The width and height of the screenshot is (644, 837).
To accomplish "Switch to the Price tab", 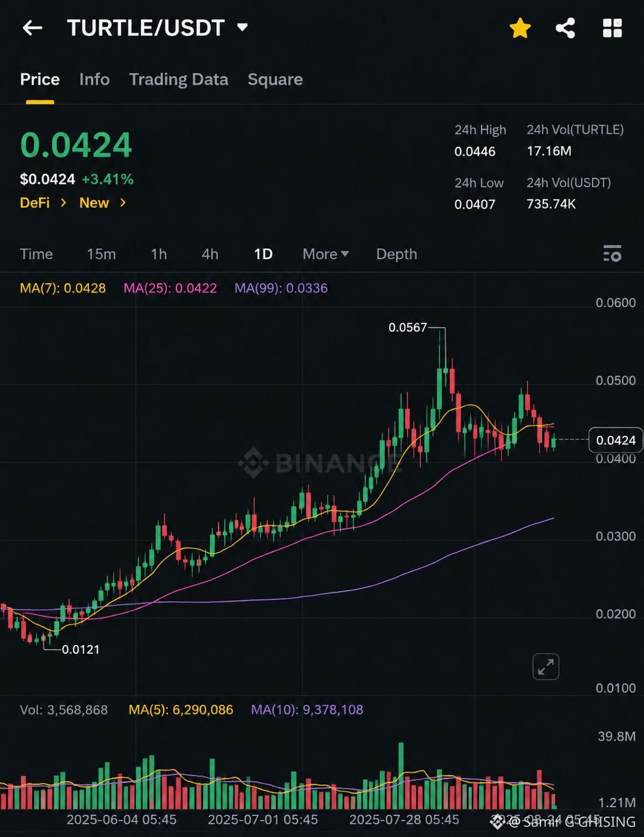I will [40, 79].
